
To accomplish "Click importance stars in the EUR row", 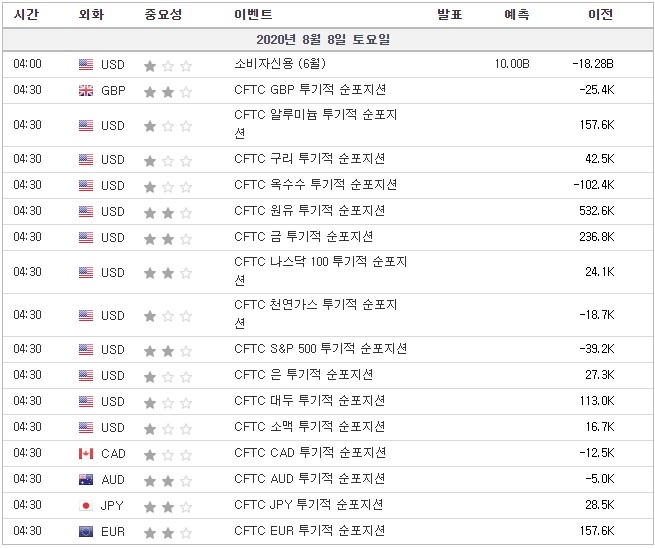I will click(168, 533).
